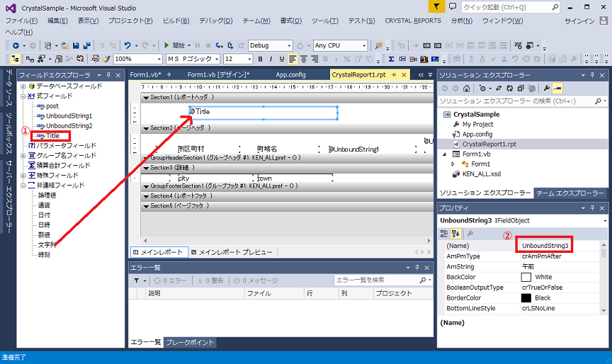The height and width of the screenshot is (364, 612).
Task: Toggle Bold formatting button
Action: [261, 59]
